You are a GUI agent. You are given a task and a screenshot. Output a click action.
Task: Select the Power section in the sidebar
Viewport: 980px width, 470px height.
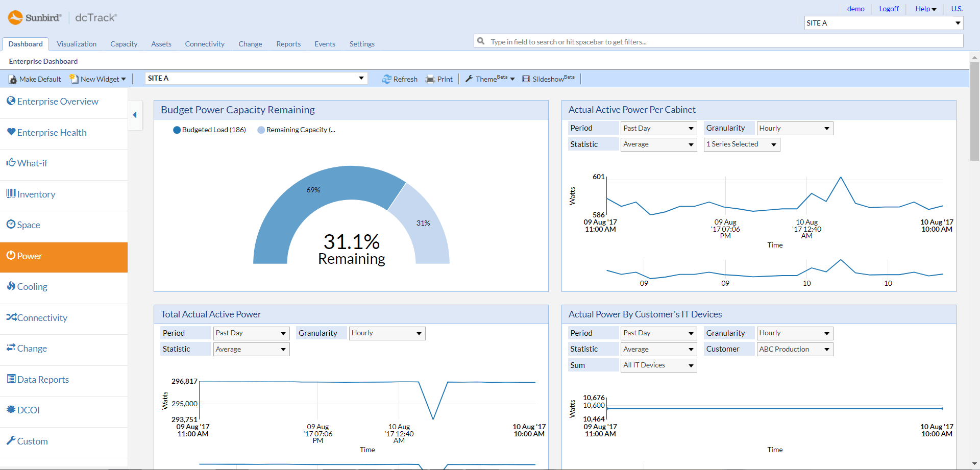(29, 256)
